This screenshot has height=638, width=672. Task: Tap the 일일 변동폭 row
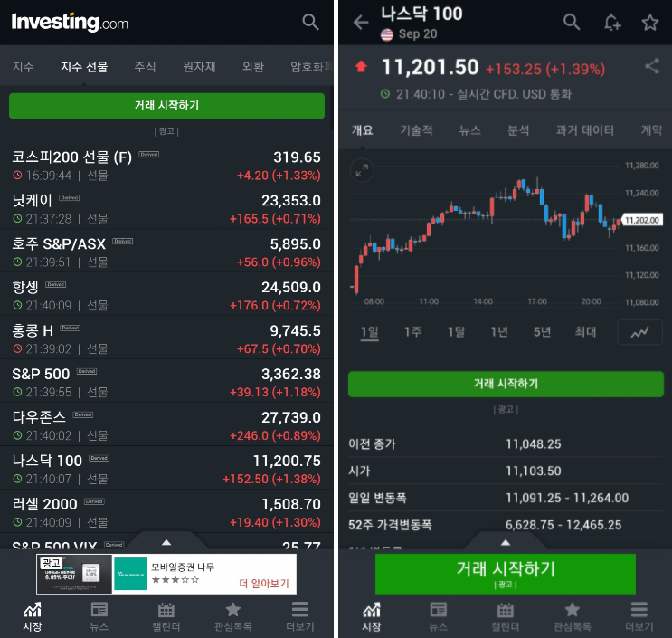tap(506, 498)
